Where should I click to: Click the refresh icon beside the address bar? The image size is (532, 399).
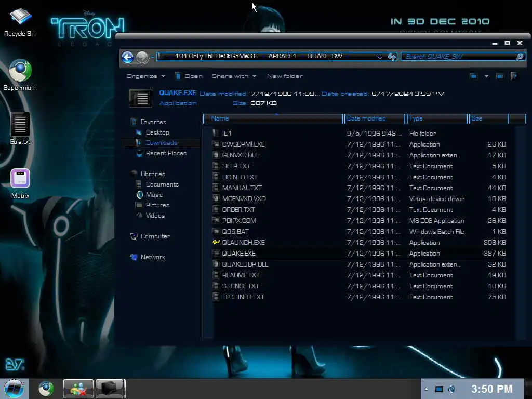(x=392, y=57)
